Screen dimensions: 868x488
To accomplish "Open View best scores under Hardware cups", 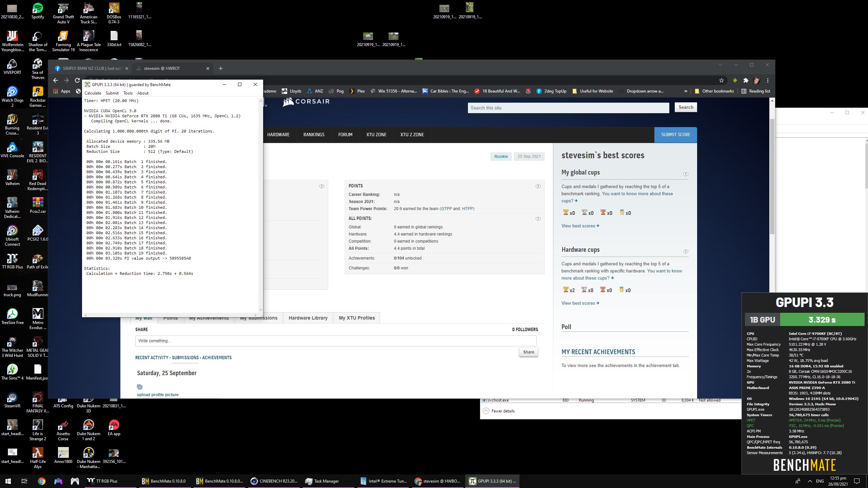I will pyautogui.click(x=580, y=303).
